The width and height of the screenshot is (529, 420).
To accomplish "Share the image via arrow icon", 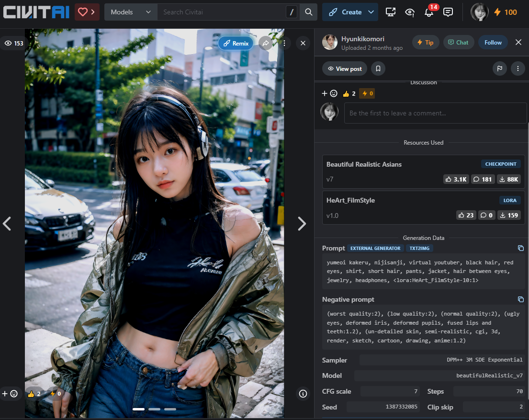I will [266, 43].
